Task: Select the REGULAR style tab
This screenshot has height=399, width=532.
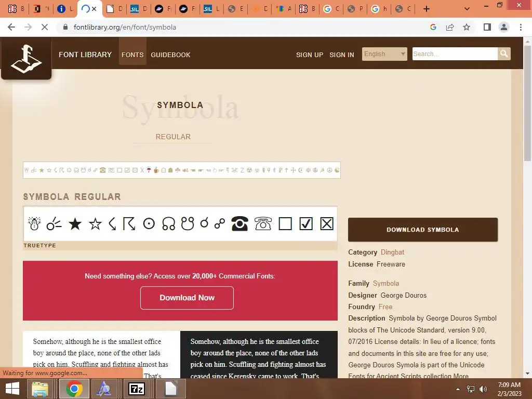Action: coord(173,137)
